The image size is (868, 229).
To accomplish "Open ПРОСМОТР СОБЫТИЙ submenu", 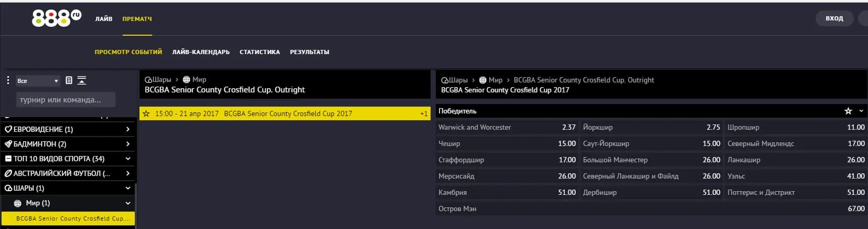I will click(x=128, y=52).
